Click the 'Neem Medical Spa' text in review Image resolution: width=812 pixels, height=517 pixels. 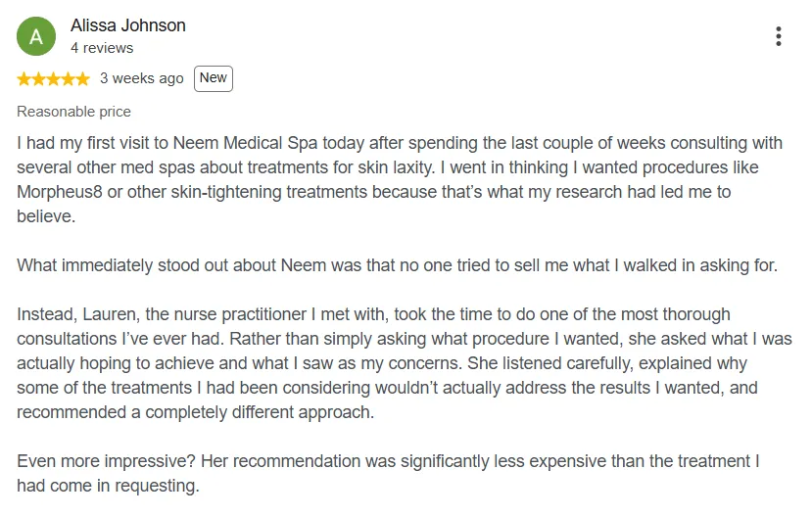click(x=245, y=143)
